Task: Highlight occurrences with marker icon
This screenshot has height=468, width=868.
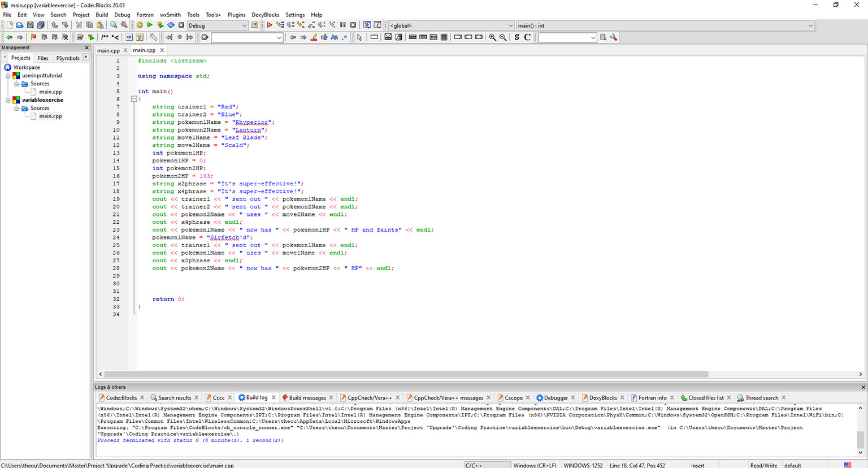Action: tap(314, 37)
